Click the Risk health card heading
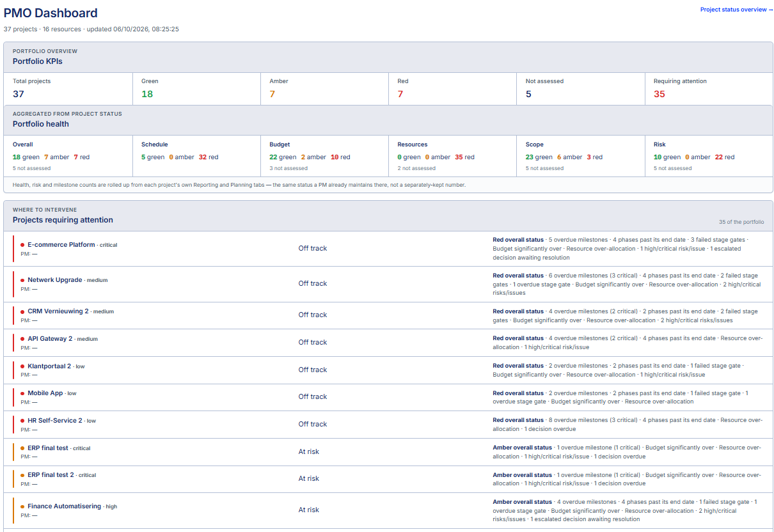 click(x=659, y=145)
